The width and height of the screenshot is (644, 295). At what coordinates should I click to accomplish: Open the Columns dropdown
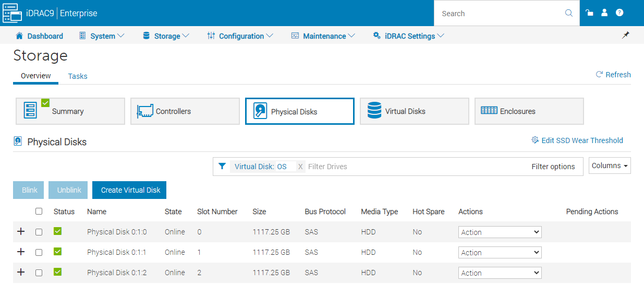point(610,166)
